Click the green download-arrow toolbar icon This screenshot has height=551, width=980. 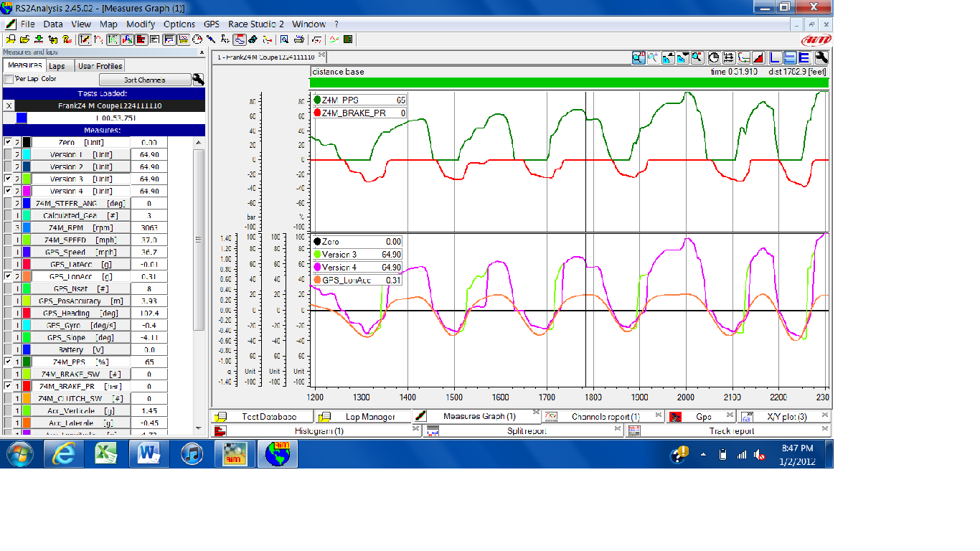[x=39, y=39]
